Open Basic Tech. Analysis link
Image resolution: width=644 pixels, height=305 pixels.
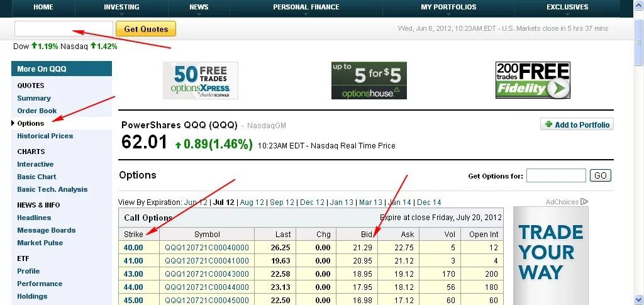point(52,189)
